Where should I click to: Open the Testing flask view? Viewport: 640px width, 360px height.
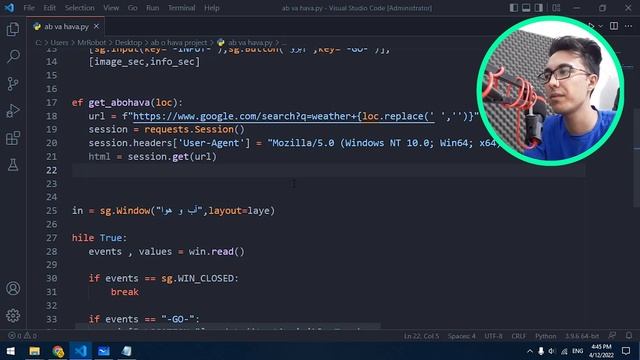tap(13, 165)
